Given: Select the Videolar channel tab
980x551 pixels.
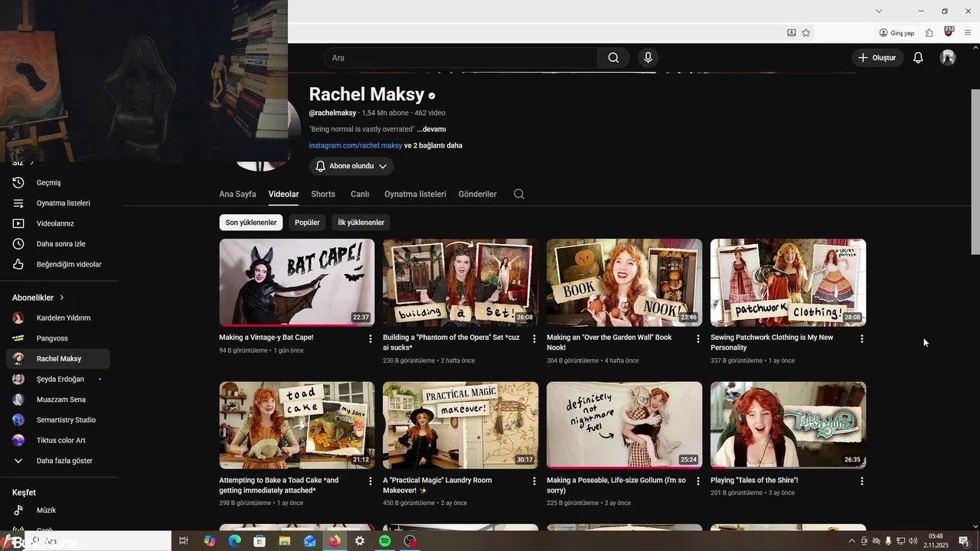Looking at the screenshot, I should tap(283, 194).
